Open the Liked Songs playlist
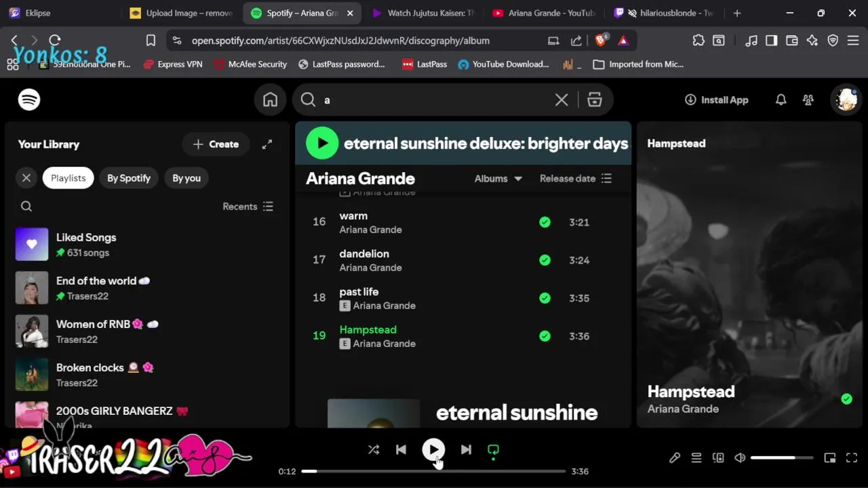Screen dimensions: 868x488 (x=147, y=245)
